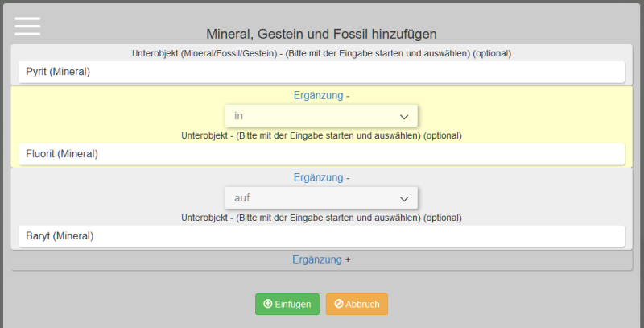Open the 'auf' relation dropdown
644x328 pixels.
point(320,198)
